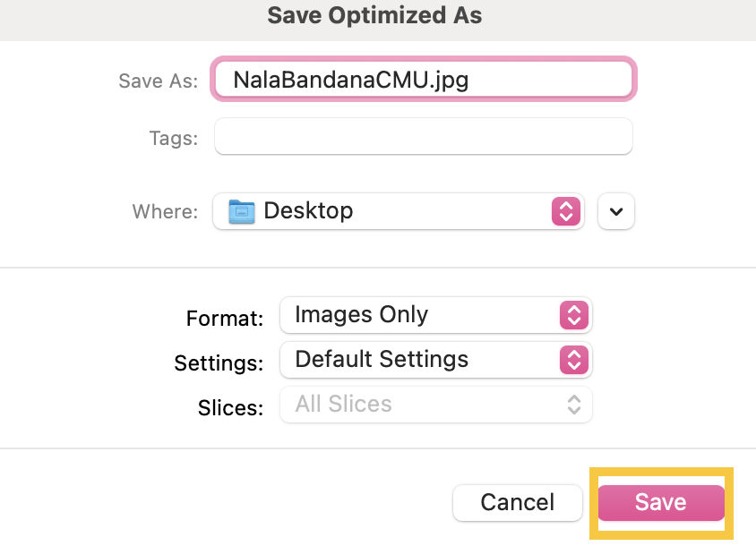Cancel the Save Optimized As dialog

point(517,502)
